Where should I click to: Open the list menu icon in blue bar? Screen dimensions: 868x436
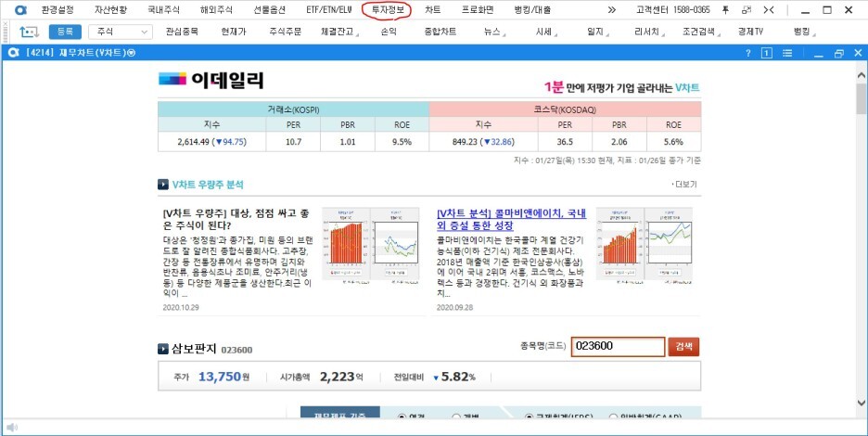pyautogui.click(x=787, y=53)
